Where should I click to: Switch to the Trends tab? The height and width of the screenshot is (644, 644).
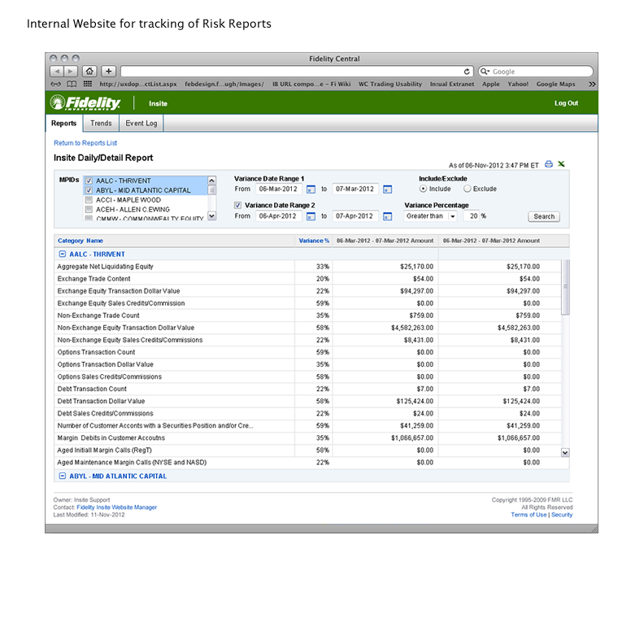101,124
